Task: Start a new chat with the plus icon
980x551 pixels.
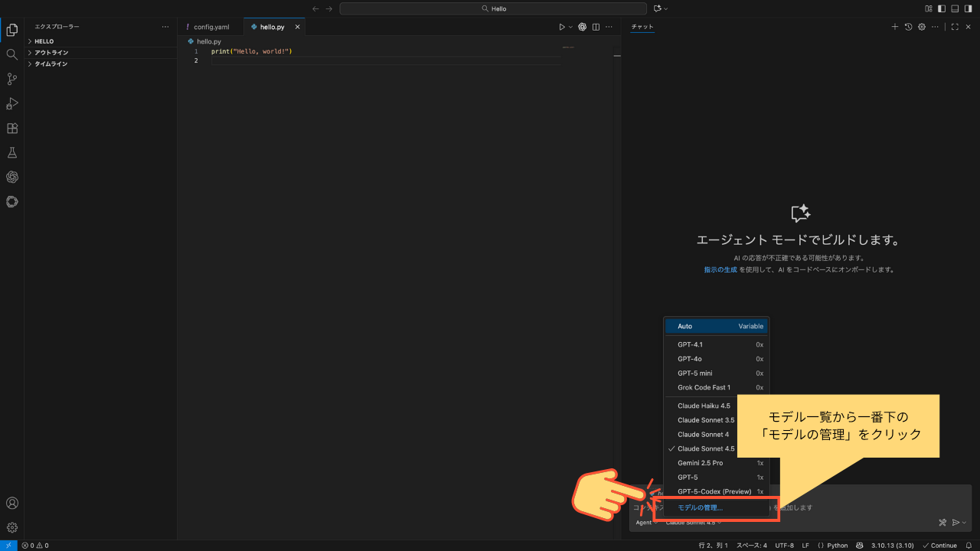Action: pyautogui.click(x=894, y=26)
